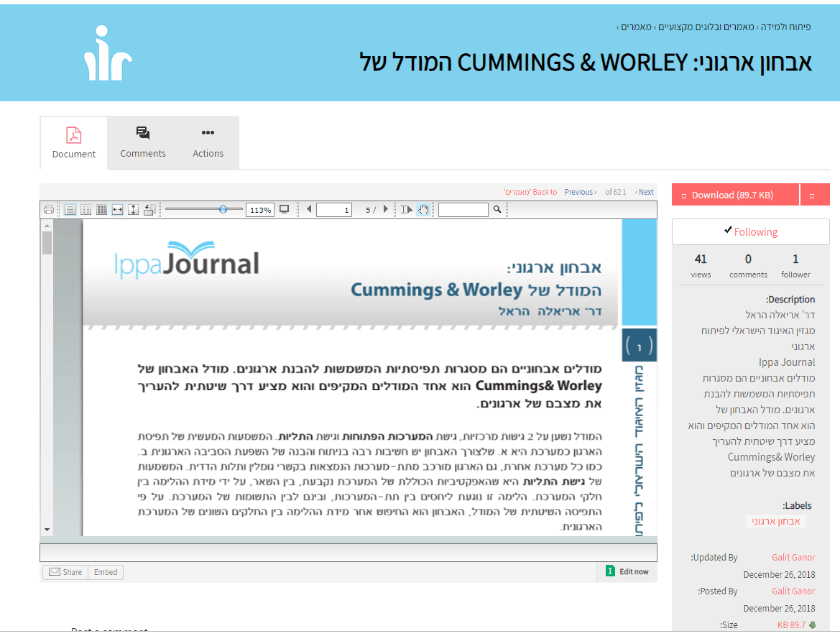
Task: Click last breadcrumb מאמרים
Action: pyautogui.click(x=637, y=27)
